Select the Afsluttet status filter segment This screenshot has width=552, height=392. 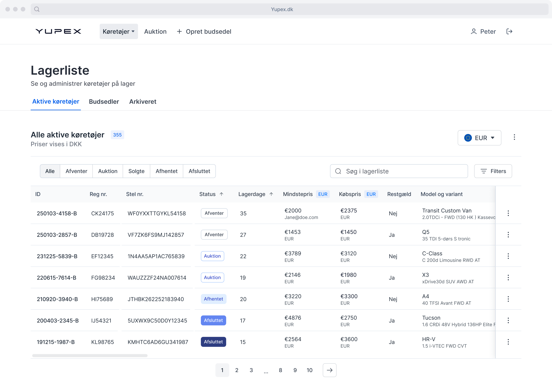199,171
